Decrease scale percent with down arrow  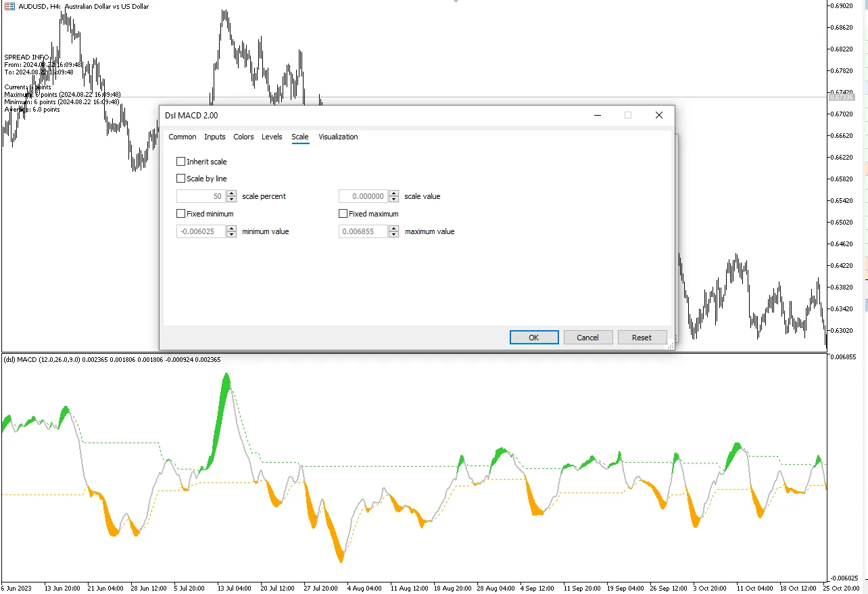(231, 200)
